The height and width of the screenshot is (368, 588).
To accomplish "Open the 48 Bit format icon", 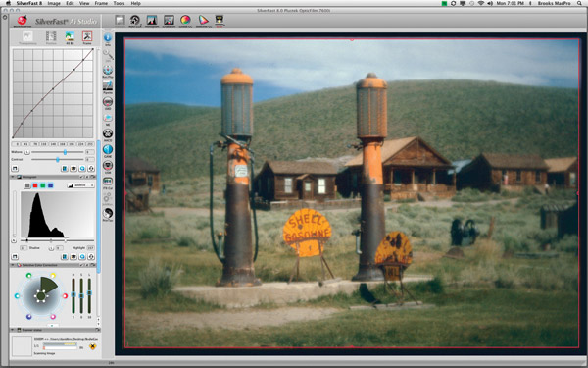I will pos(70,37).
